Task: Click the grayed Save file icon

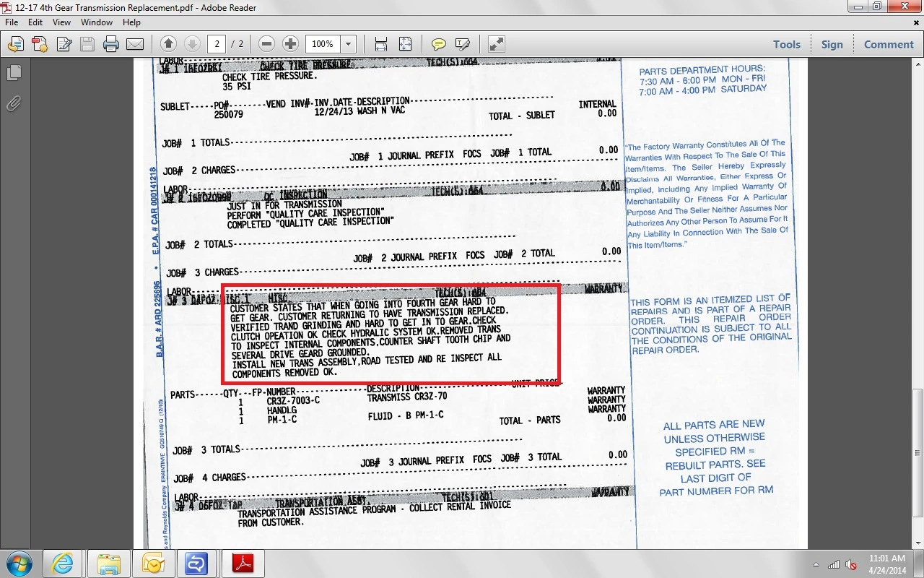Action: tap(87, 44)
